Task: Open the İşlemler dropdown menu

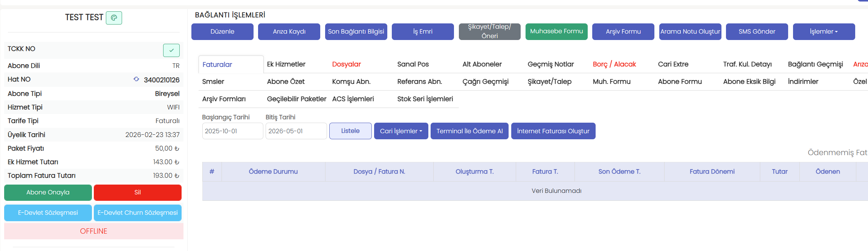Action: pos(824,32)
